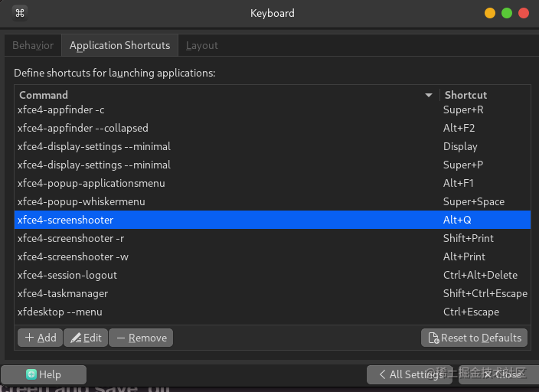Add a new application shortcut
The width and height of the screenshot is (539, 392).
tap(41, 338)
